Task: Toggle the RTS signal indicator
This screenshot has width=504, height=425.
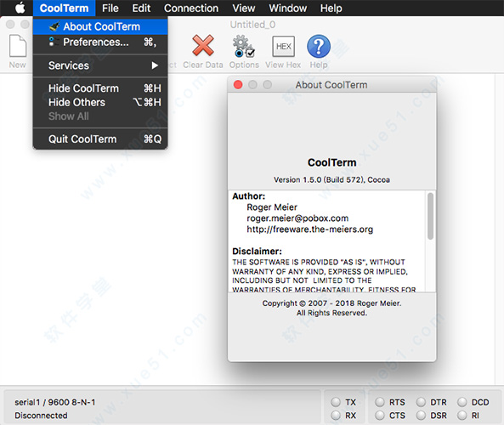Action: pos(380,402)
